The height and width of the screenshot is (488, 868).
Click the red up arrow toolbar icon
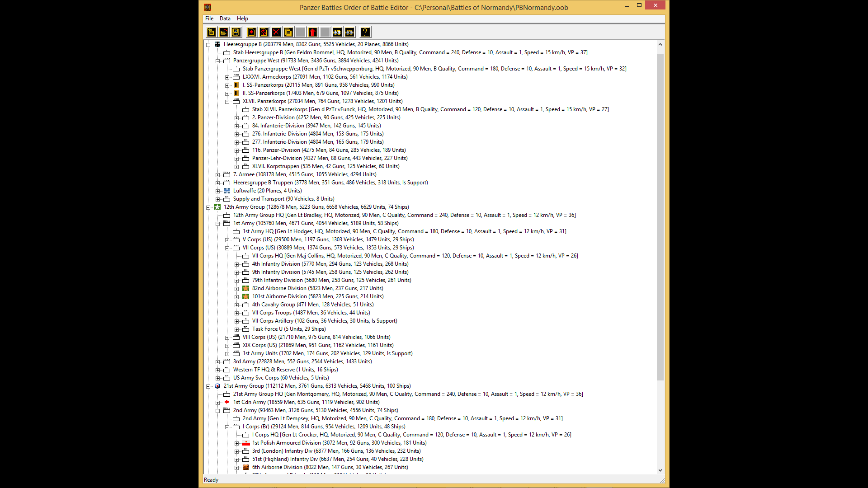click(313, 32)
